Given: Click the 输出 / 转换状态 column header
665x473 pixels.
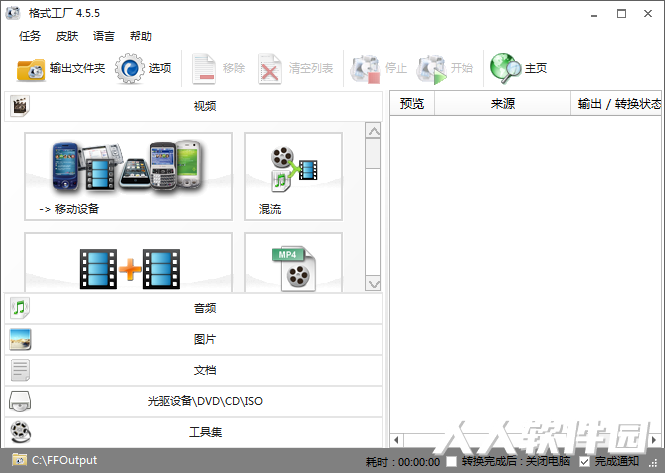Looking at the screenshot, I should 617,104.
